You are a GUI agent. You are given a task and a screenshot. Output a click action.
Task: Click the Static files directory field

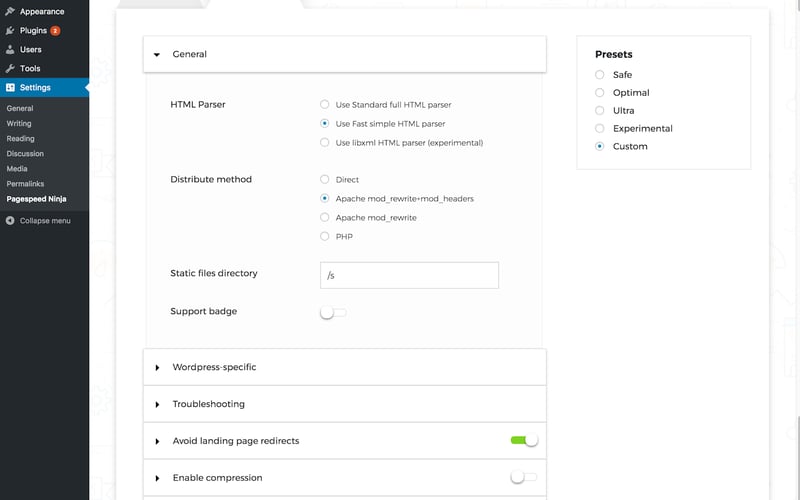coord(409,275)
